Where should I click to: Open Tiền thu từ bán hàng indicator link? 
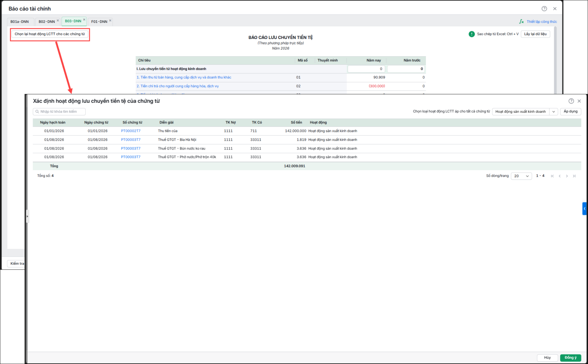pos(184,78)
